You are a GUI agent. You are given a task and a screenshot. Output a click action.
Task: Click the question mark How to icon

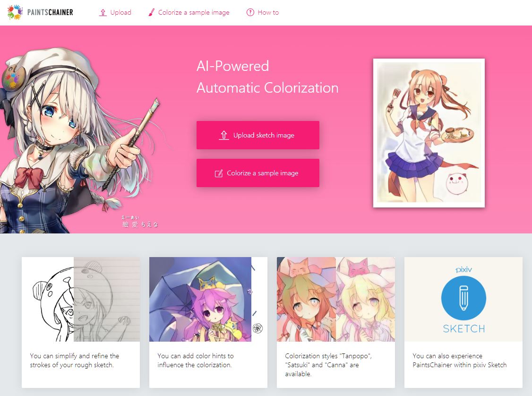point(250,13)
